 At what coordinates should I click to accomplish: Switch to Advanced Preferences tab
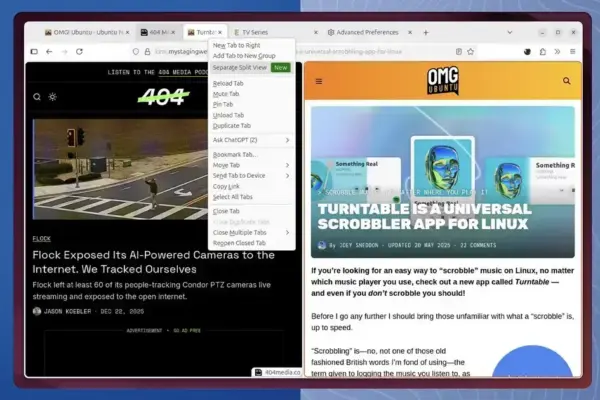(x=367, y=33)
